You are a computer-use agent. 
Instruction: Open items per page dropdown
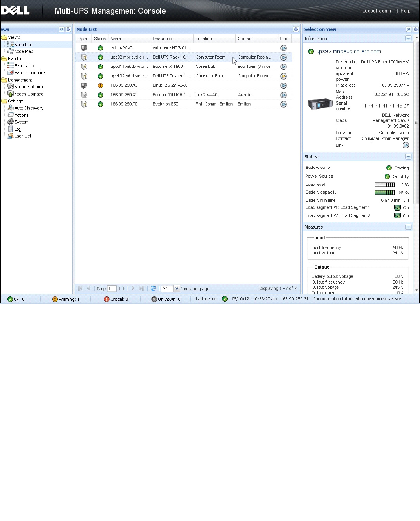pos(177,288)
